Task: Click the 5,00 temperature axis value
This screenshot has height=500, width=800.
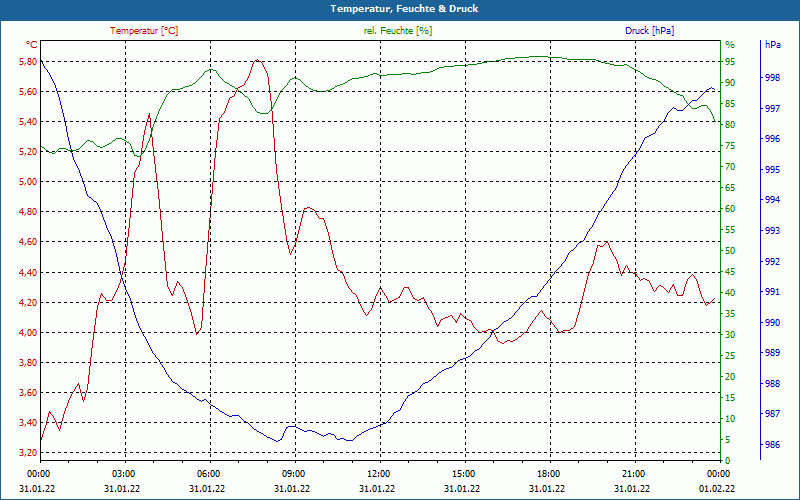Action: (28, 182)
